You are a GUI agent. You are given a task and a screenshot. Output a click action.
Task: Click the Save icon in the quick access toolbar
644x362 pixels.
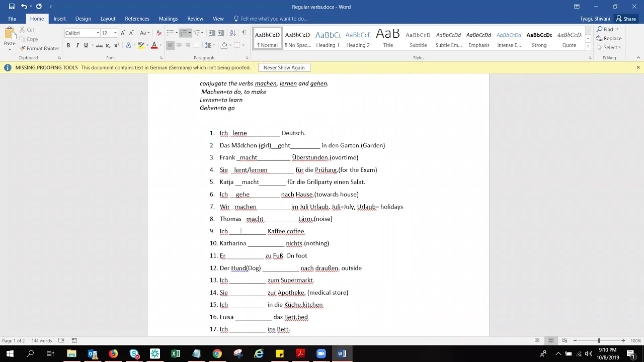point(12,7)
